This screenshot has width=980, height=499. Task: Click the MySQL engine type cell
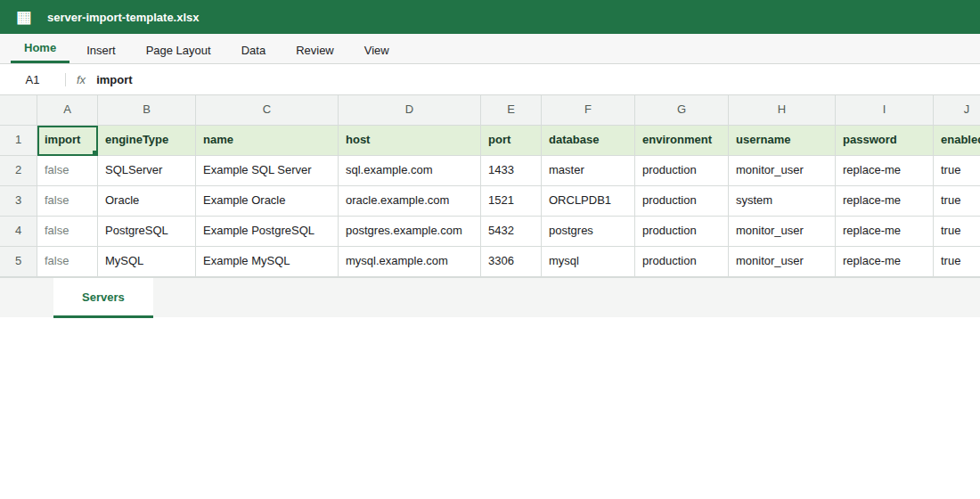coord(146,261)
